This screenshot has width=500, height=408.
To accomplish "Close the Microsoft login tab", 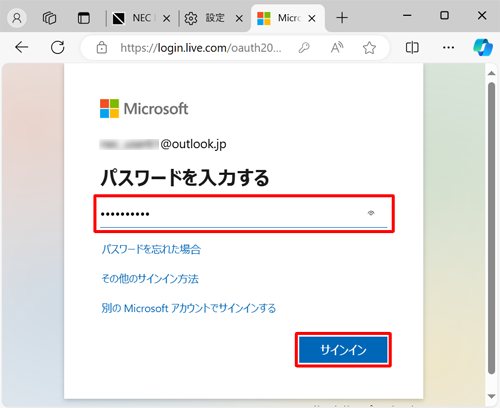I will point(312,18).
